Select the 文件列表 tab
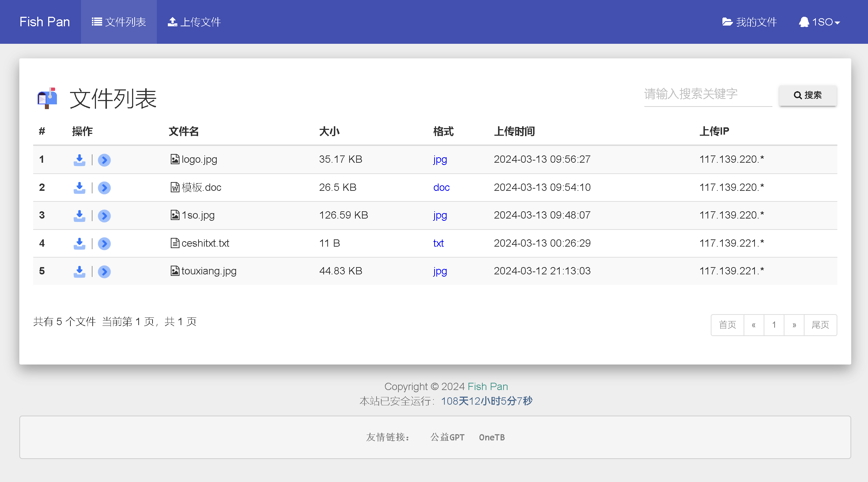 [119, 22]
